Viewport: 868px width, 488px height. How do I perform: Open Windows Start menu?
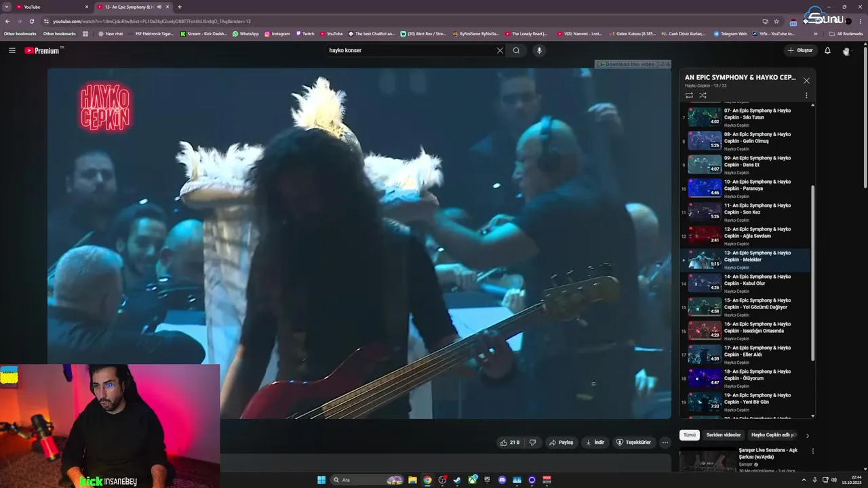(x=321, y=480)
